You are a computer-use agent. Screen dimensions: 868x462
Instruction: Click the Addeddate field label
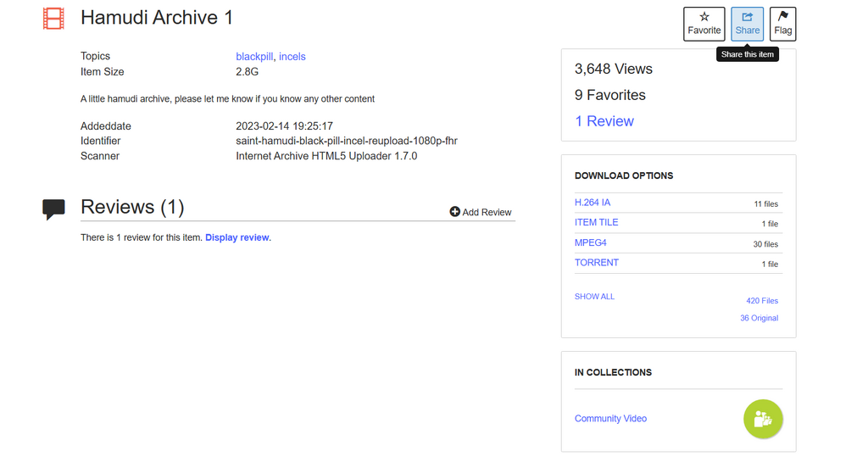(x=106, y=126)
